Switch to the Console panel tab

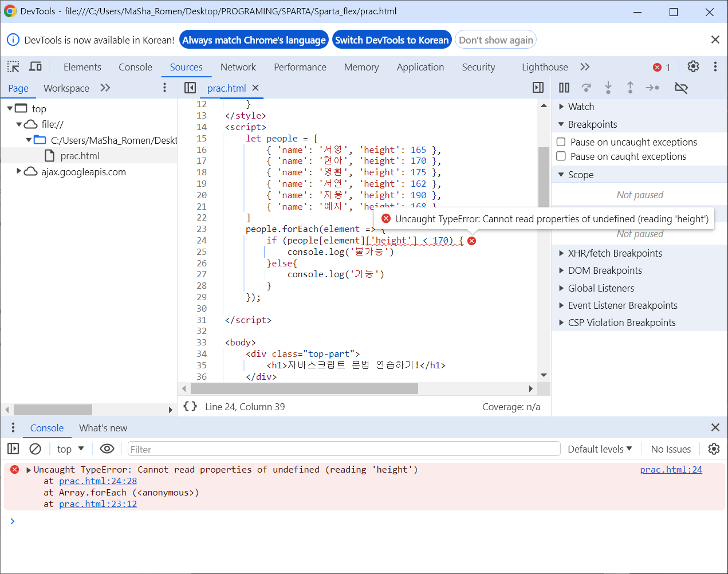pyautogui.click(x=135, y=67)
